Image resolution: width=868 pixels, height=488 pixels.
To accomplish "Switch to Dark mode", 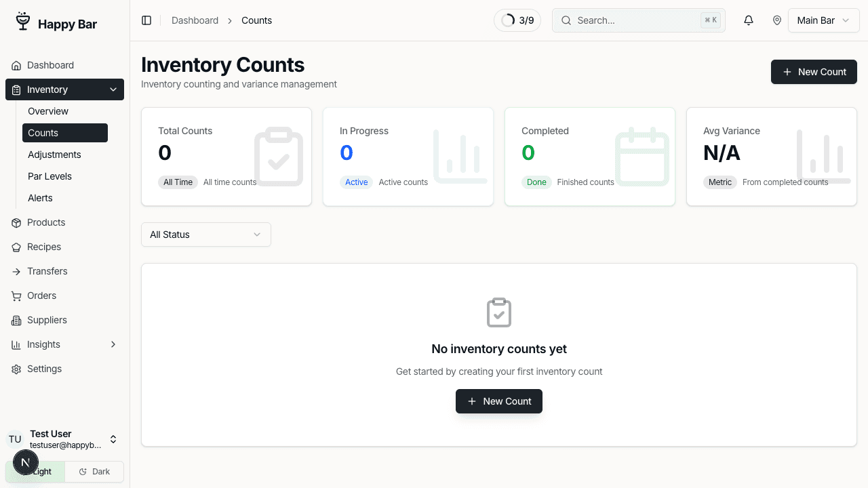I will pyautogui.click(x=94, y=471).
